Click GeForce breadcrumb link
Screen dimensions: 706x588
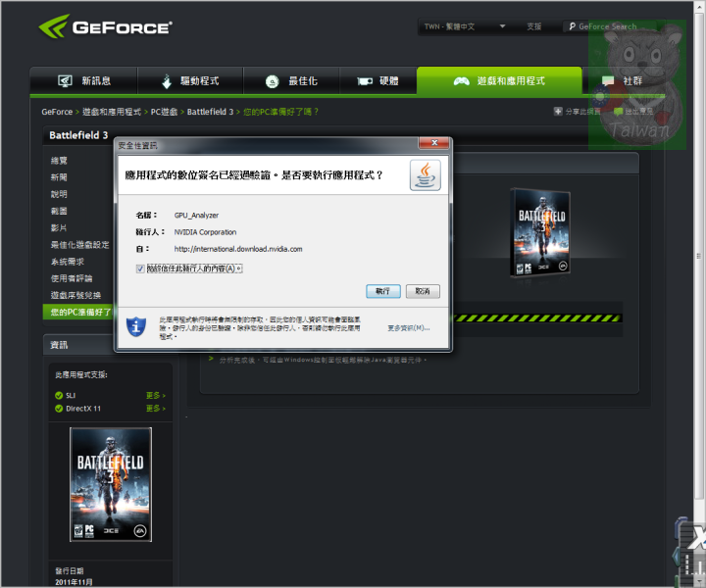[57, 112]
